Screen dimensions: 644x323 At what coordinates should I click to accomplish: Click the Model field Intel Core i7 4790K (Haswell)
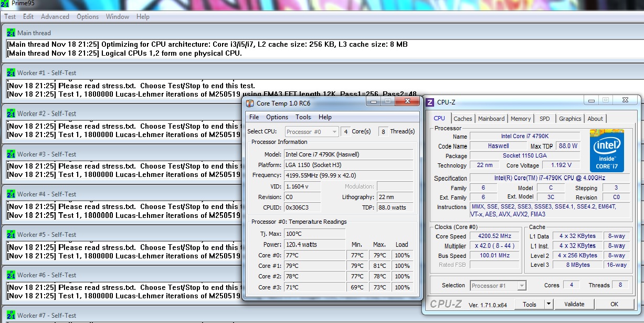tap(349, 154)
